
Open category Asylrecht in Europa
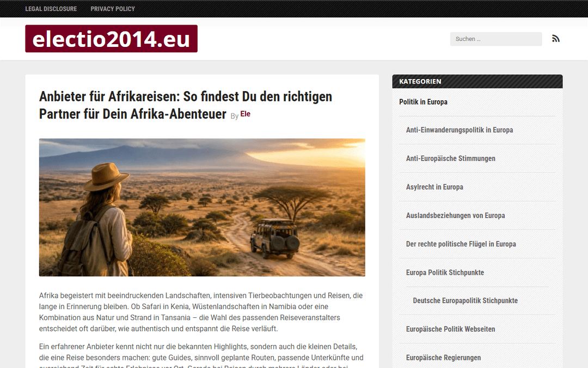tap(434, 187)
